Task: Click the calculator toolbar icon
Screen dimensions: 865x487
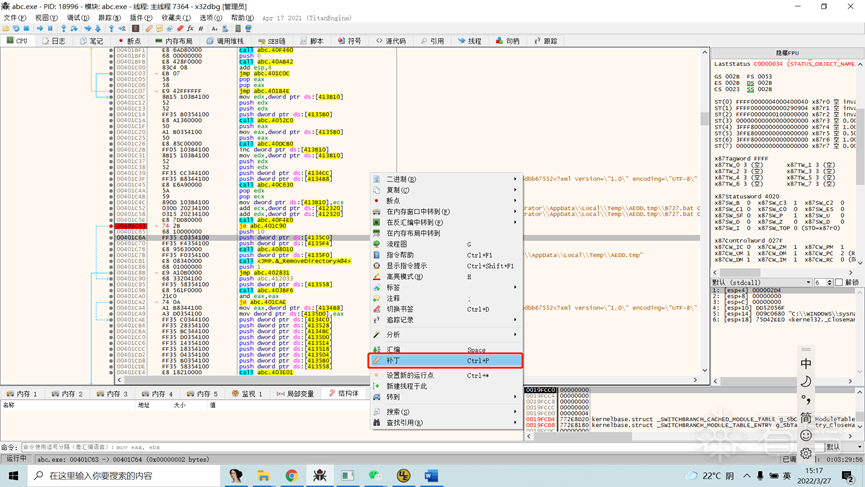Action: coord(238,28)
